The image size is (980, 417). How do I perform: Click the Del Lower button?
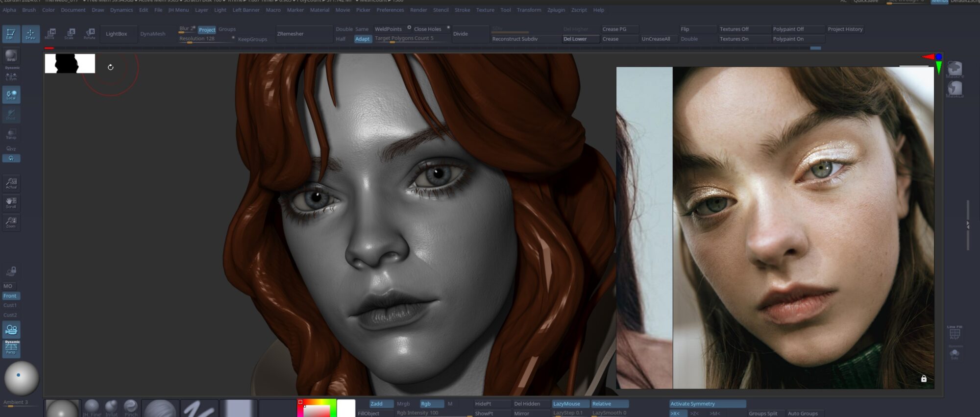(x=580, y=39)
